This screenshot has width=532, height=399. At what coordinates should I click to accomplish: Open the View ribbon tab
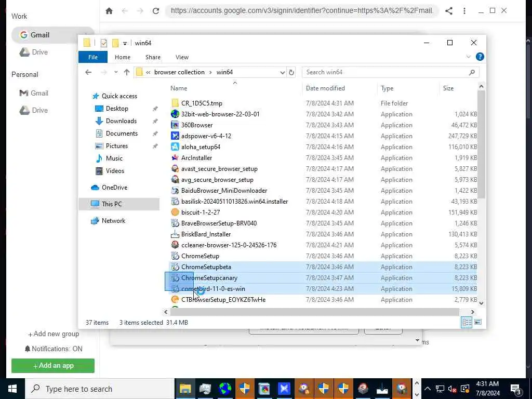click(x=182, y=57)
